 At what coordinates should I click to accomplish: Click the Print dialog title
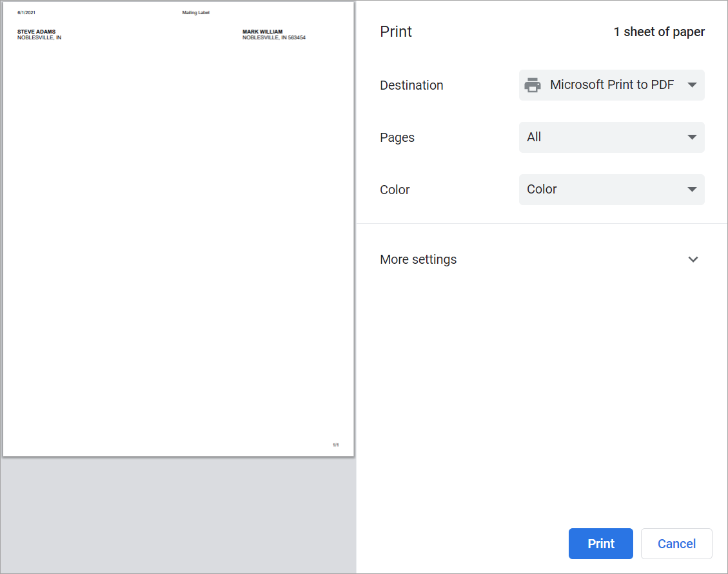tap(395, 31)
